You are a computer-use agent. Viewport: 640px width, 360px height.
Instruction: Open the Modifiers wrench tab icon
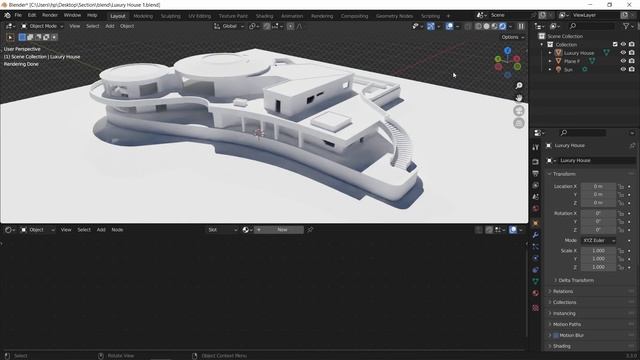(x=536, y=235)
